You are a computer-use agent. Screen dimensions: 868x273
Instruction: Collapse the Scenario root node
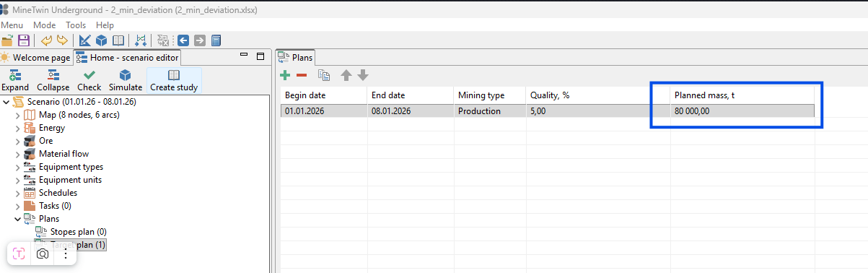7,102
